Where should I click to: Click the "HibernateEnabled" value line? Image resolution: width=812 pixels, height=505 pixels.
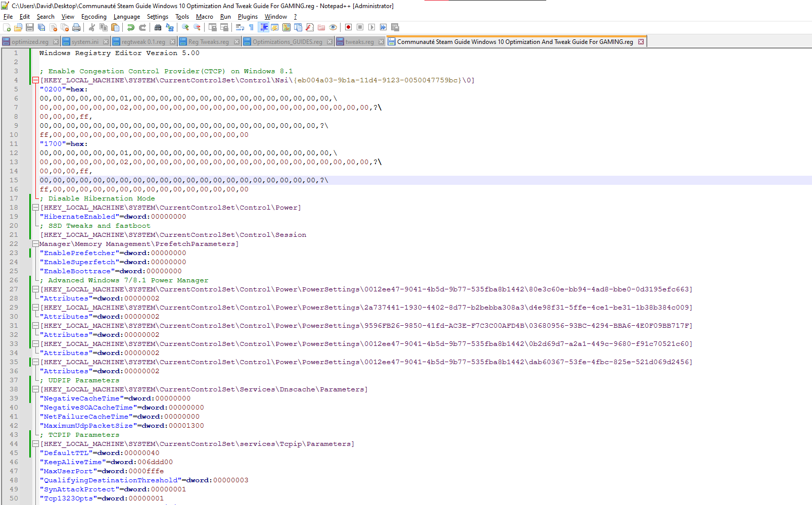113,217
